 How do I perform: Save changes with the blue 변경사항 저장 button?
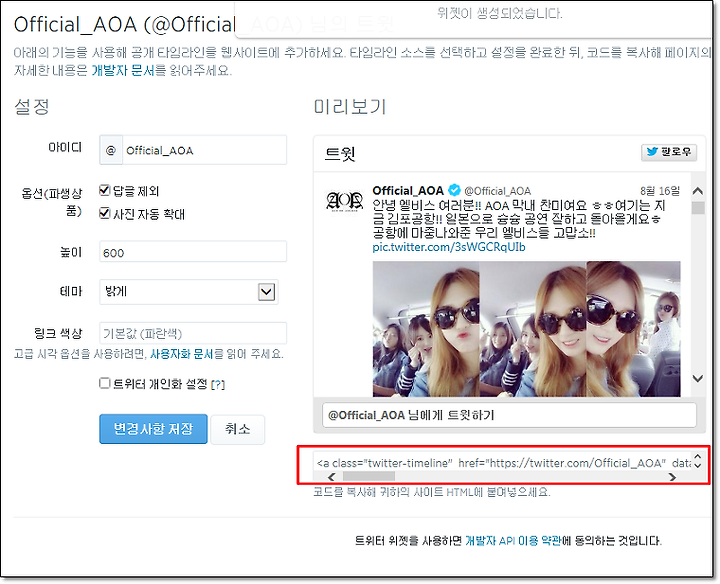tap(153, 429)
